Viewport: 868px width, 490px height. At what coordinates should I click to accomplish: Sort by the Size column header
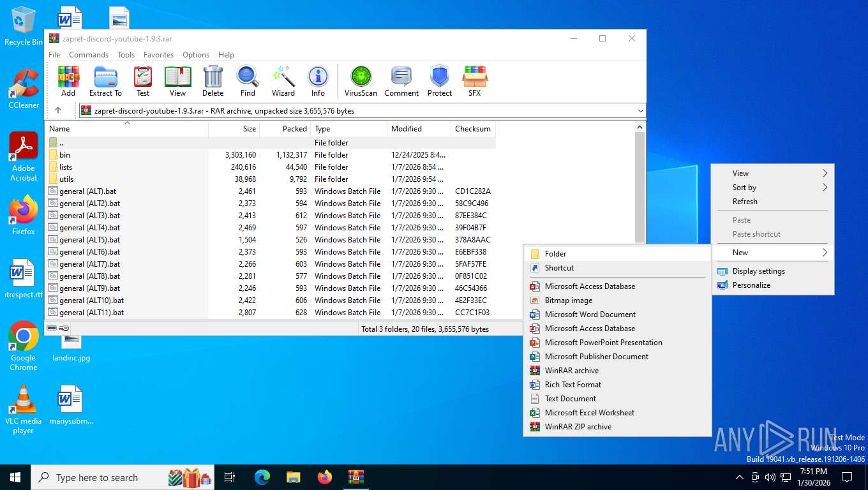[x=234, y=128]
